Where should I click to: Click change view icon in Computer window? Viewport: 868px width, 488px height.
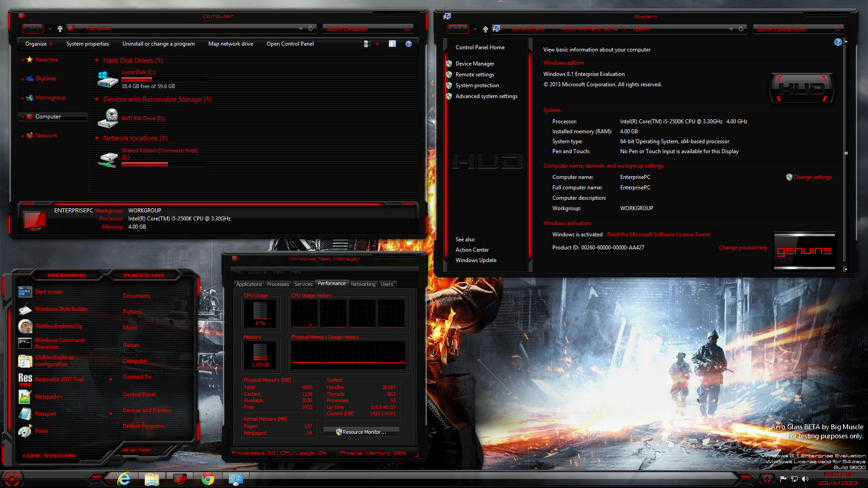tap(368, 44)
